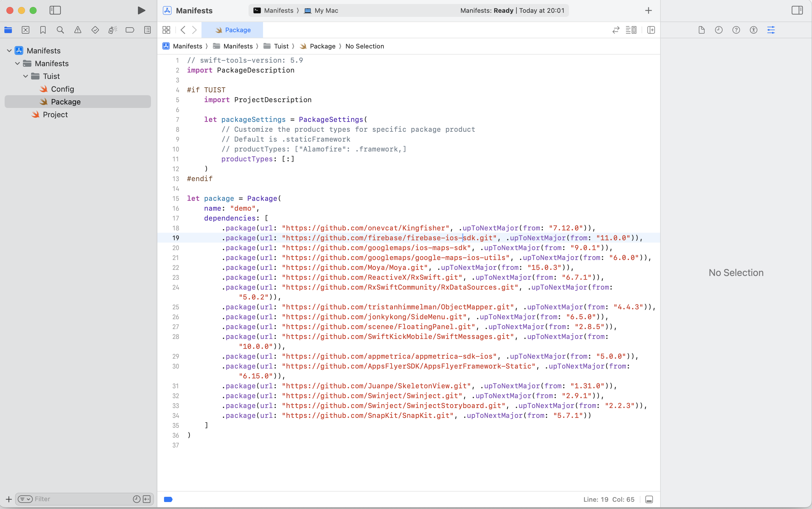Viewport: 812px width, 509px height.
Task: Open the Library with plus button
Action: 648,10
